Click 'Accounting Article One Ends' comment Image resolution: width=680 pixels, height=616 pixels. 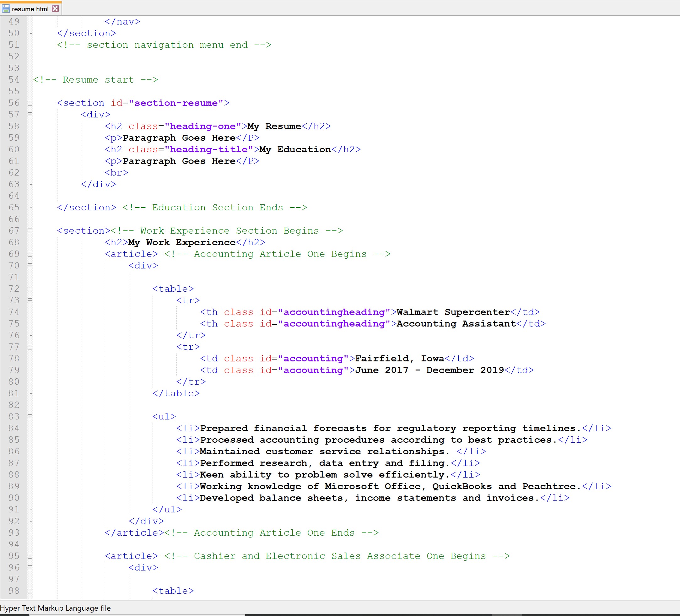[x=274, y=533]
